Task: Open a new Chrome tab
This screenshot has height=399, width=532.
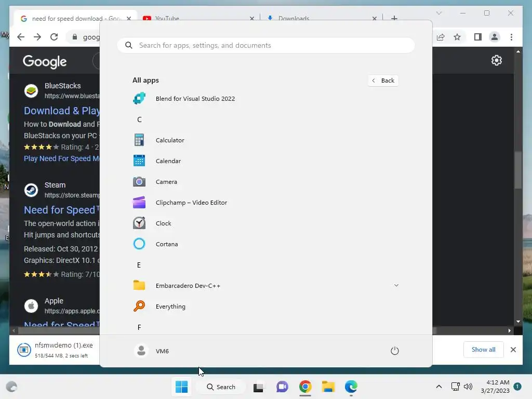Action: pos(394,18)
